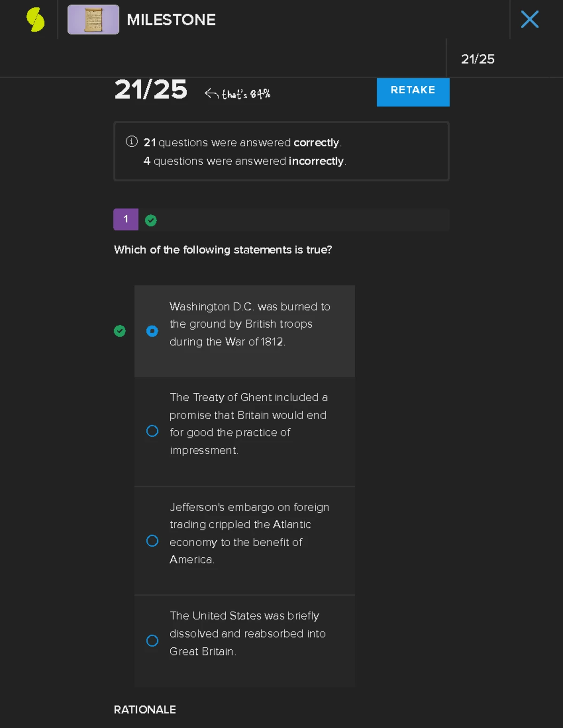Click the X close icon at top right
563x728 pixels.
pos(530,19)
